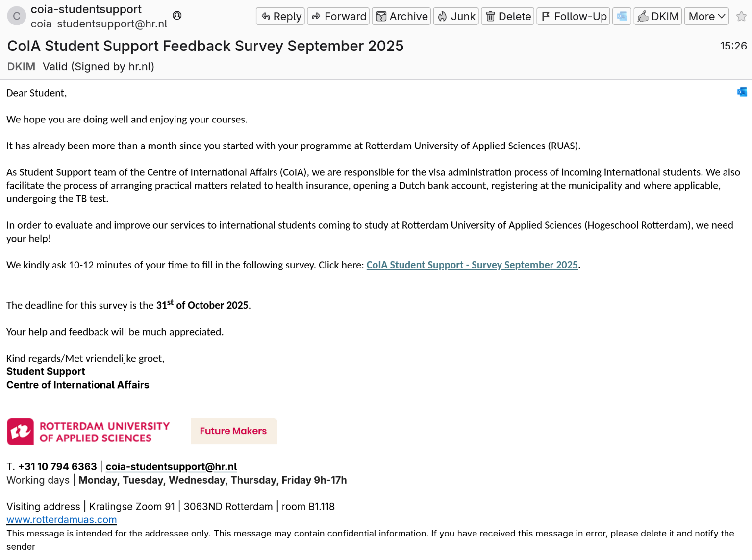Expand the More actions dropdown
This screenshot has height=560, width=752.
click(706, 16)
